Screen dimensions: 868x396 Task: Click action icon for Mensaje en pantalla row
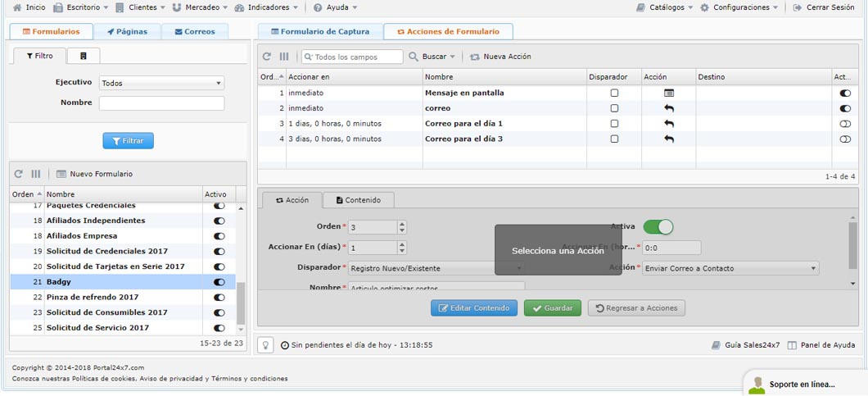[x=669, y=93]
